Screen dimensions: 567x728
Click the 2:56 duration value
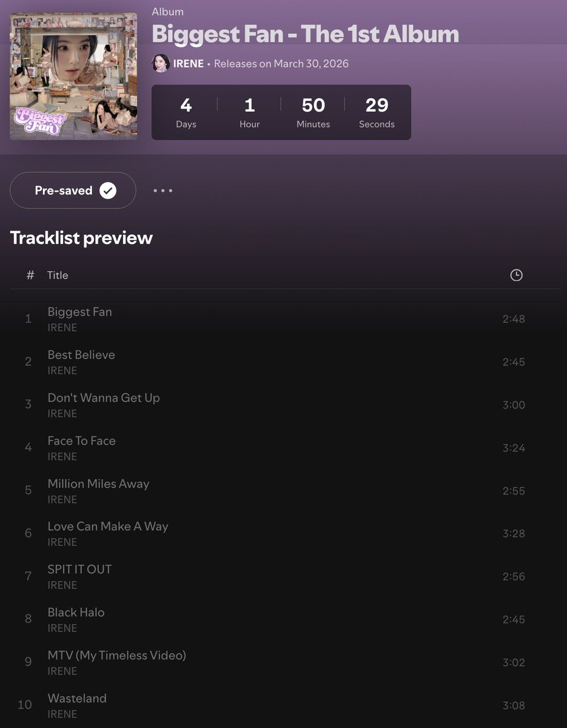[514, 577]
